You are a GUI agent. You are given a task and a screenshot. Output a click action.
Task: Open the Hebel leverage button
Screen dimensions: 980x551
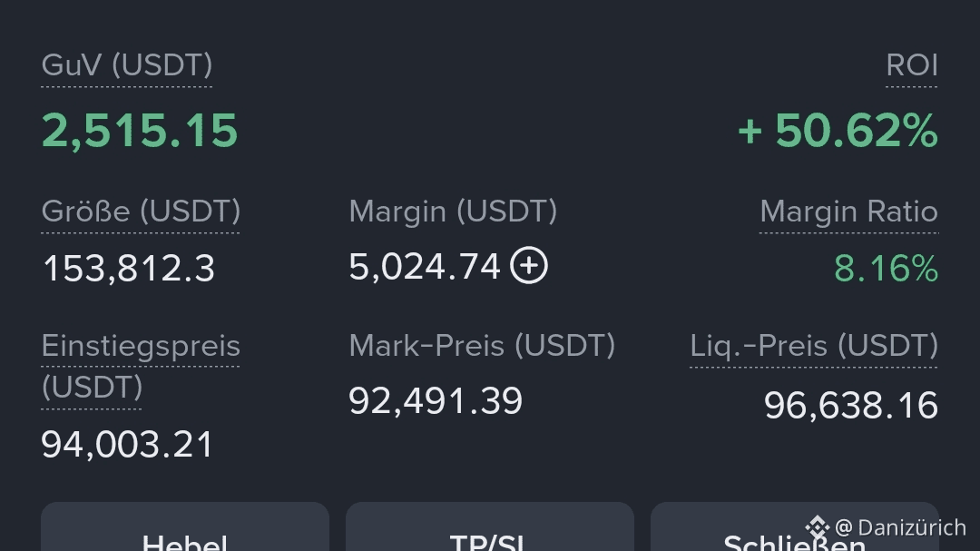coord(185,526)
